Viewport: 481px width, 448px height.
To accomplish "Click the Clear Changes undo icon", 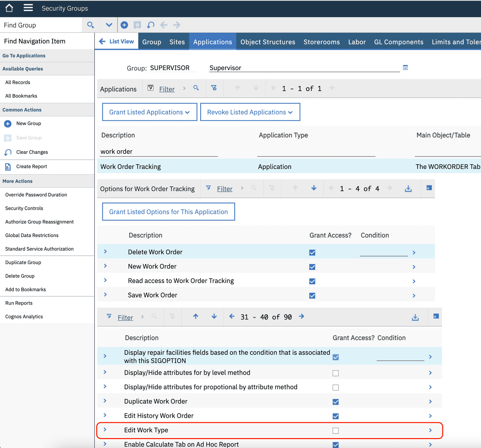I will pos(8,152).
